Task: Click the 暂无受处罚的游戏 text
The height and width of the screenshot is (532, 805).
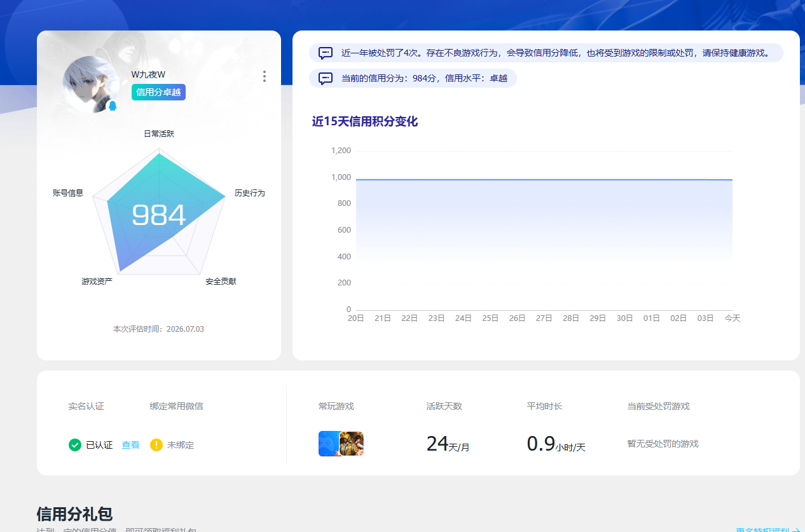Action: 663,444
